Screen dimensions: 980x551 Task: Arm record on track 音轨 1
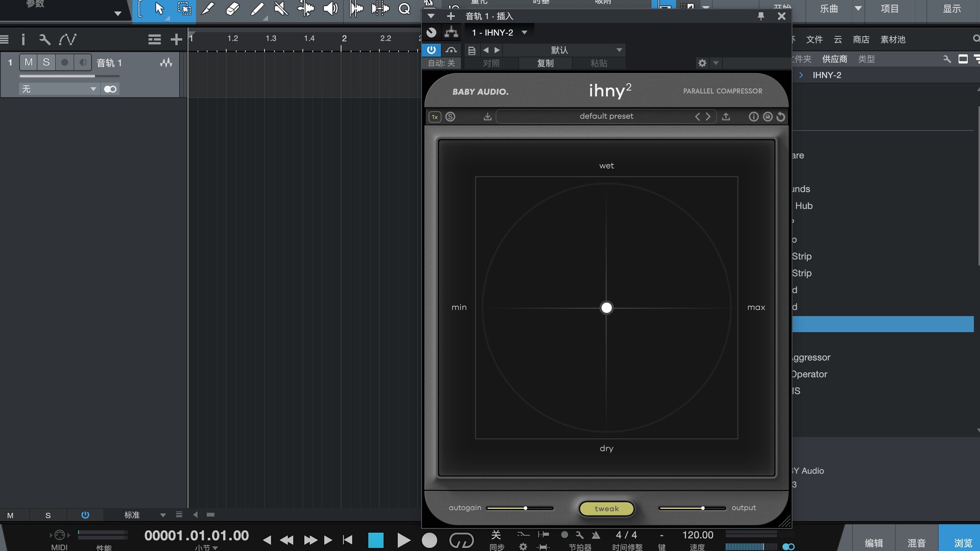(x=64, y=62)
